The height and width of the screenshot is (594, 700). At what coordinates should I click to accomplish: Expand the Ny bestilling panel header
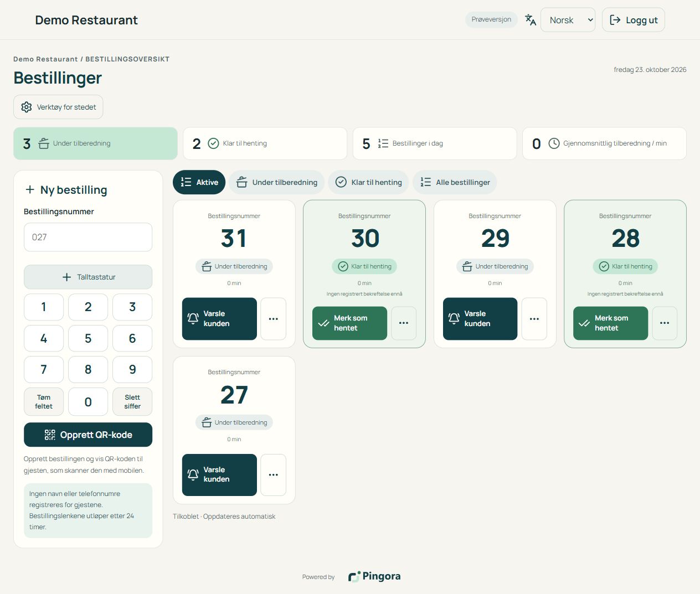coord(66,190)
